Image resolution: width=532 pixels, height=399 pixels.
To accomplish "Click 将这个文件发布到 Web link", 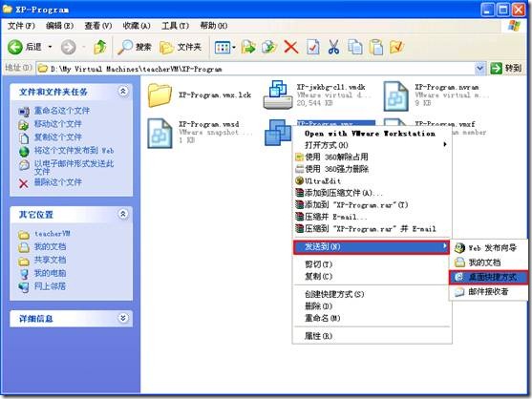I will pos(74,151).
